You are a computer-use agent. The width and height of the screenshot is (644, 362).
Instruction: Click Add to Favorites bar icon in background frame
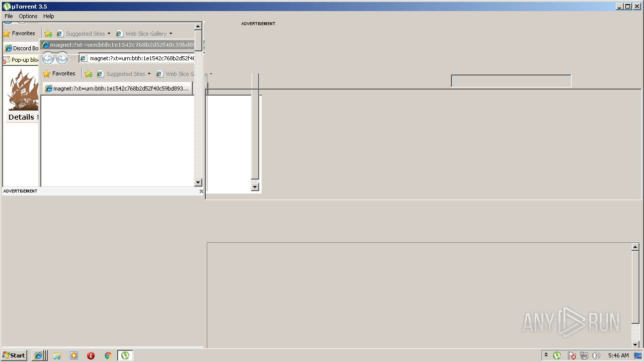(x=48, y=34)
